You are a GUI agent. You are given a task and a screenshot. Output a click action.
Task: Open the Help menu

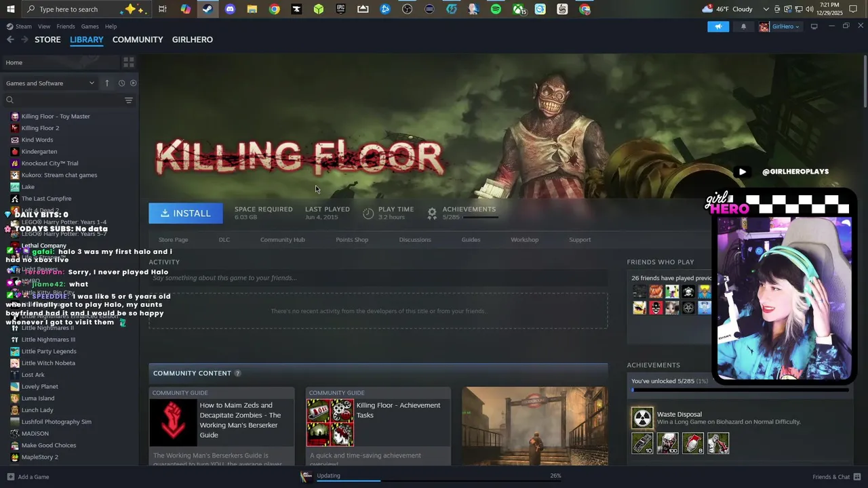111,26
